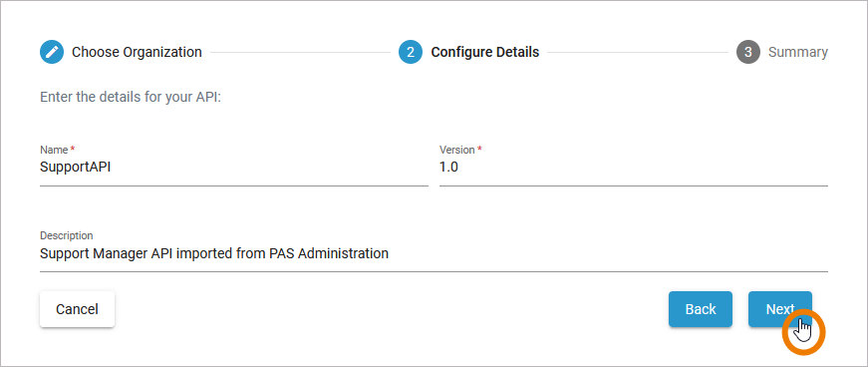Click into the Description text field
The image size is (868, 367).
coord(434,254)
